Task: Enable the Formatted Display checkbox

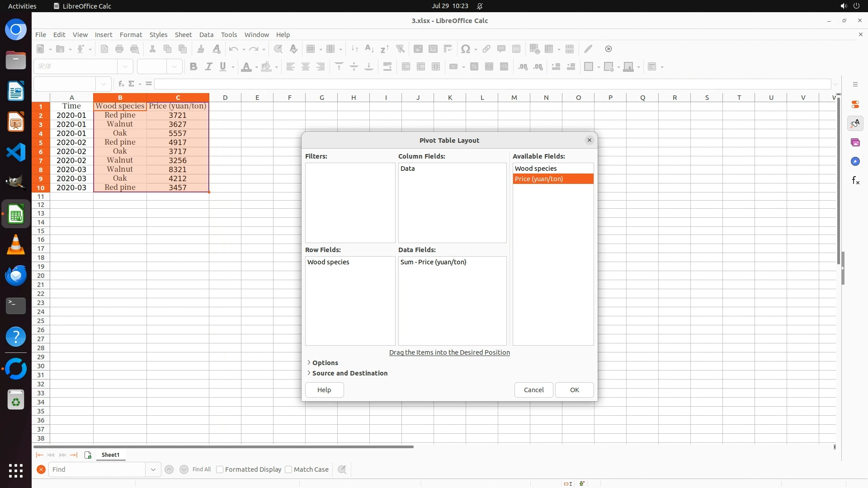Action: (x=220, y=469)
